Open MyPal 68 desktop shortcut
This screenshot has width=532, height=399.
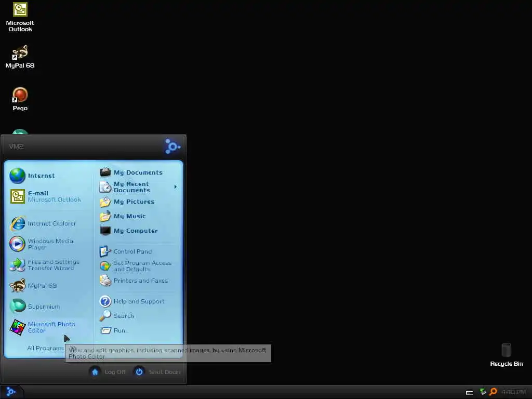(x=20, y=57)
